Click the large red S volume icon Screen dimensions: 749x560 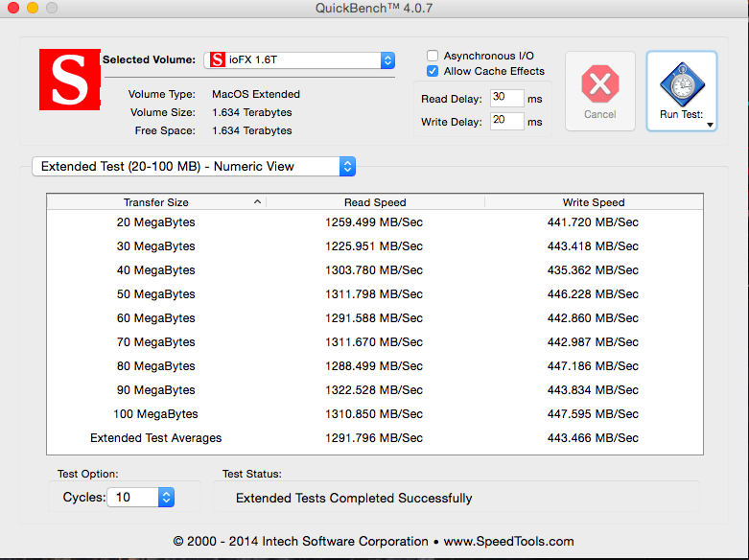click(x=70, y=80)
